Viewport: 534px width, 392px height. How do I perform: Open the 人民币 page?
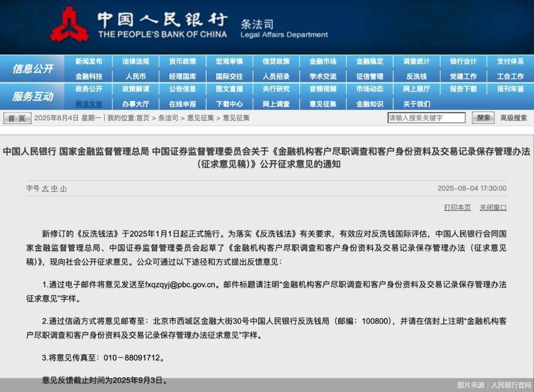[136, 76]
